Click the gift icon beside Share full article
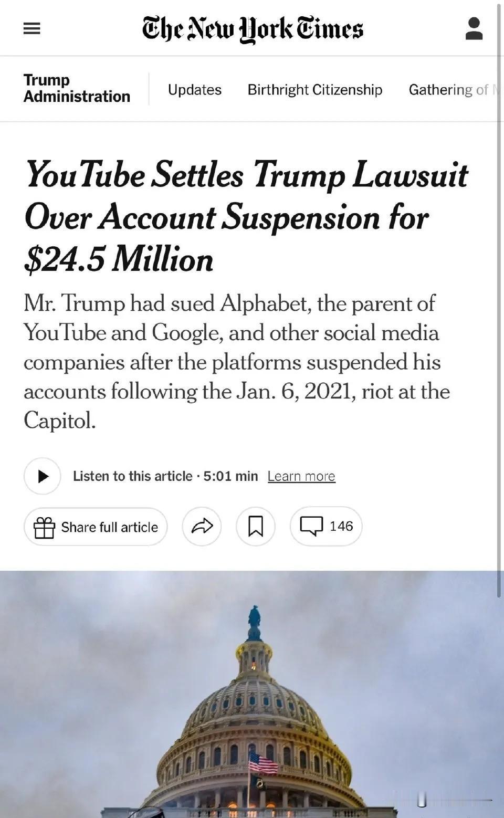This screenshot has height=818, width=504. [44, 527]
